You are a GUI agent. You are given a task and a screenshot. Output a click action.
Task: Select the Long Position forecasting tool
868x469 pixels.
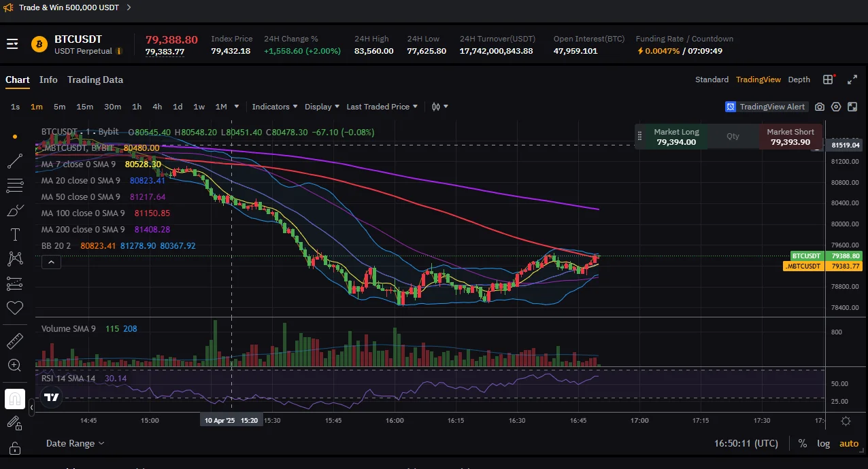point(15,283)
